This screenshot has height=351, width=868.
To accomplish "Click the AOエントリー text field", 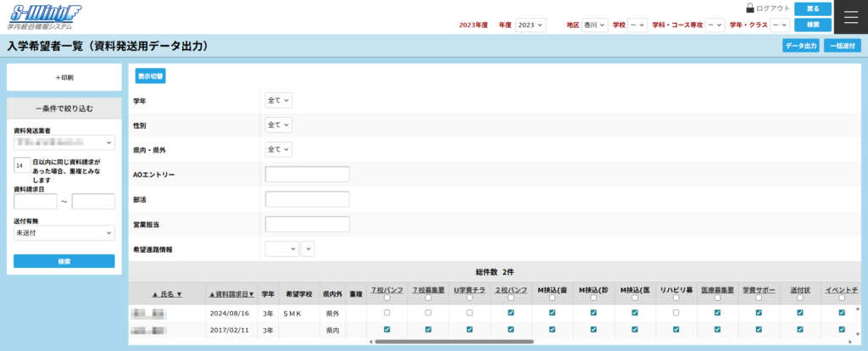I will pos(308,175).
